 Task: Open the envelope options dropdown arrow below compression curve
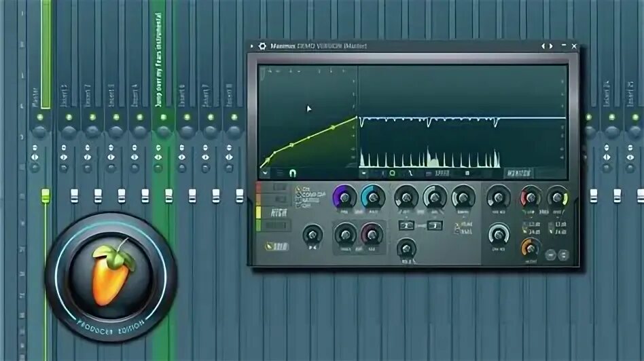pos(265,173)
